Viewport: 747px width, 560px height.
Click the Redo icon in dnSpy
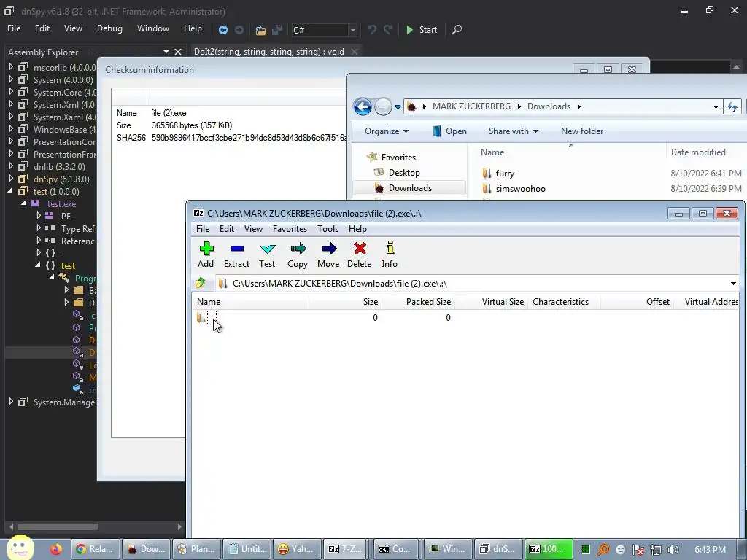pyautogui.click(x=388, y=29)
